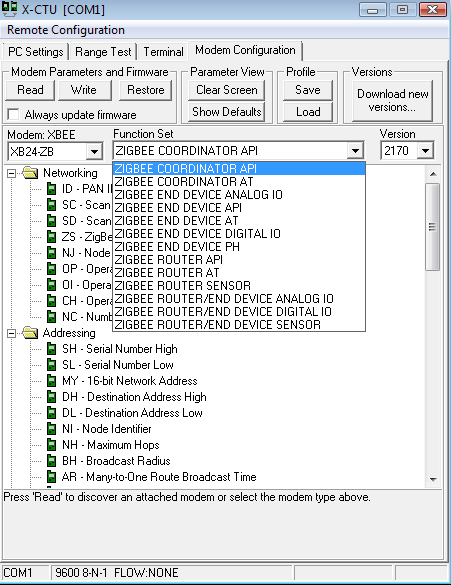The height and width of the screenshot is (585, 451).
Task: Select ZIGBEE ROUTER/END DEVICE DIGITAL IO entry
Action: [239, 312]
